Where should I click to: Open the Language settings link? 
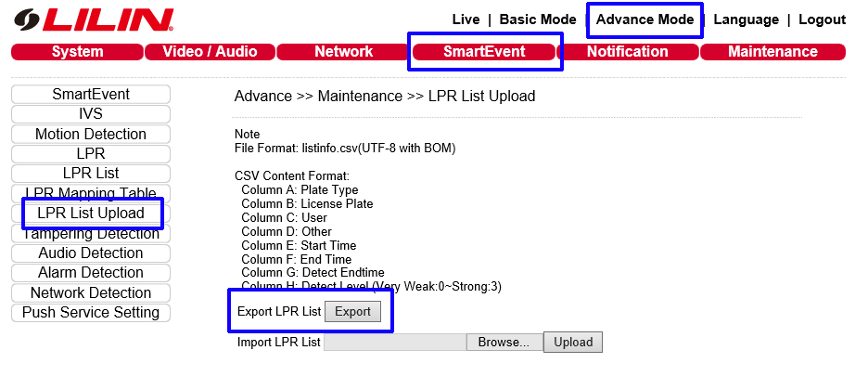point(746,19)
